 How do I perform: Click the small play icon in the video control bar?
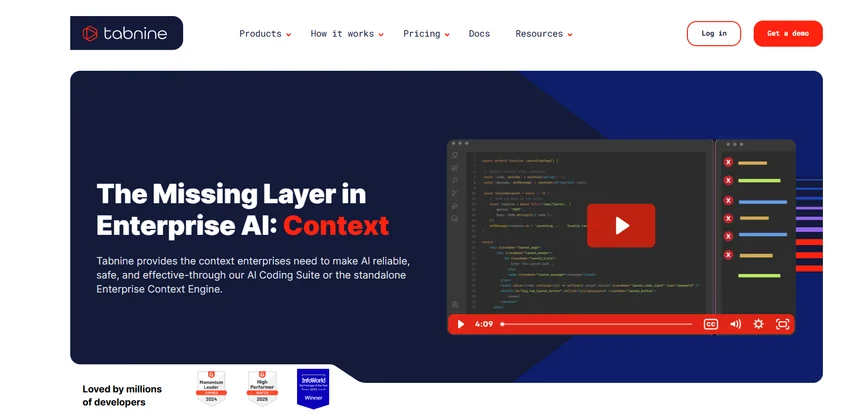pos(461,324)
